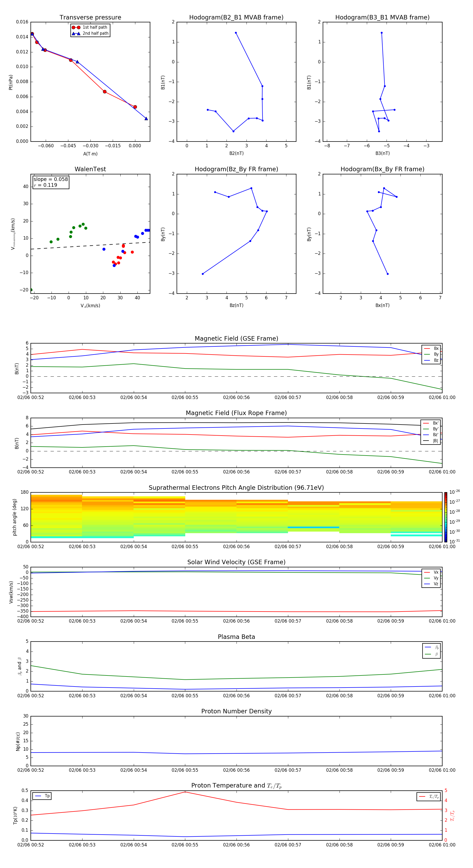Screen dimensions: 473x868
Task: Click the 'Magnetic Field (GSE Frame)' title
Action: (236, 339)
